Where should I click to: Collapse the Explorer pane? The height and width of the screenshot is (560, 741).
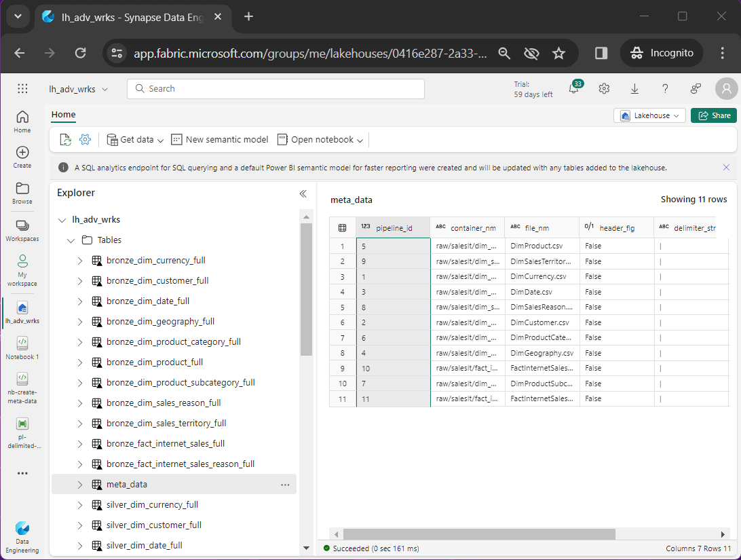303,193
